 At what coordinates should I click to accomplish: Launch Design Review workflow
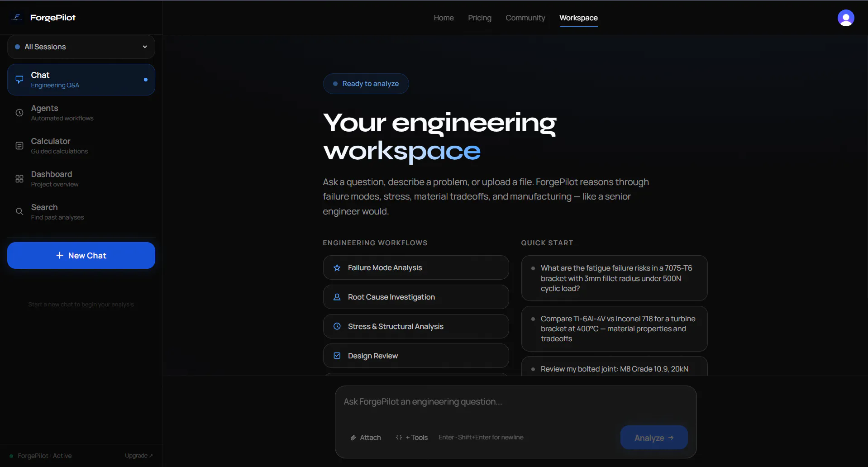click(x=416, y=356)
